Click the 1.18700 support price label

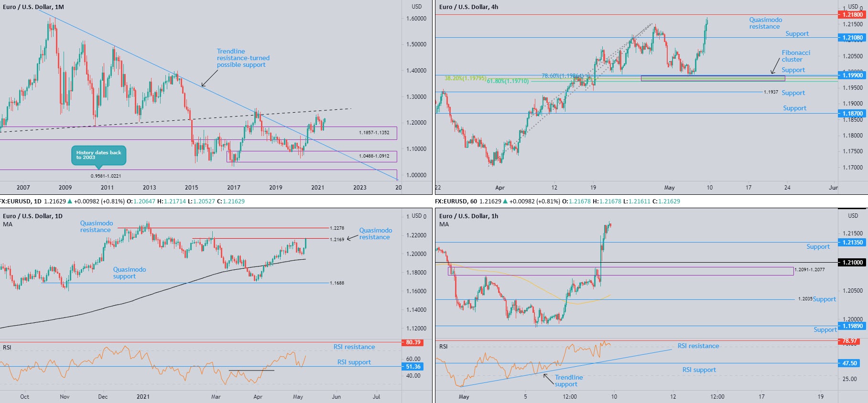pos(852,114)
